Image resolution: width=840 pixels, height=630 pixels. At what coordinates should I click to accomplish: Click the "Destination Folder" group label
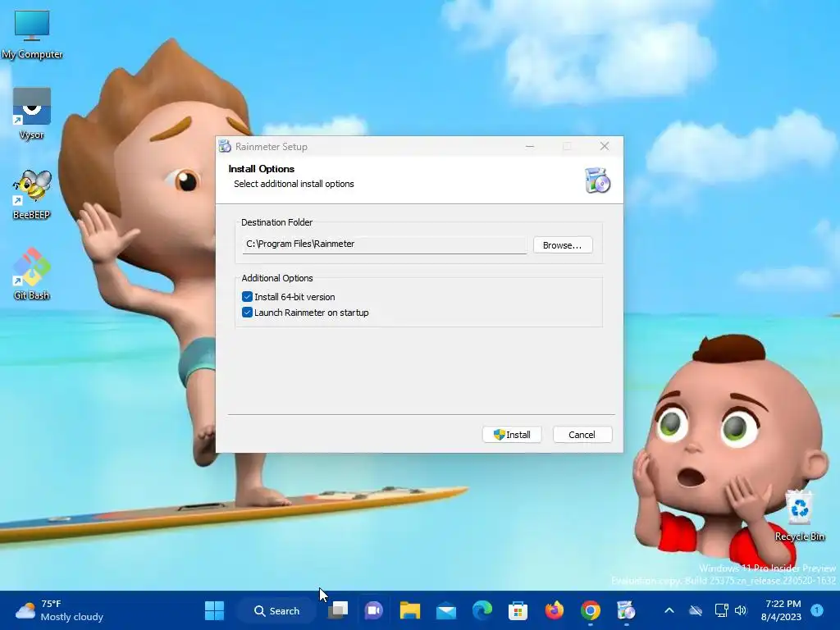pos(277,222)
